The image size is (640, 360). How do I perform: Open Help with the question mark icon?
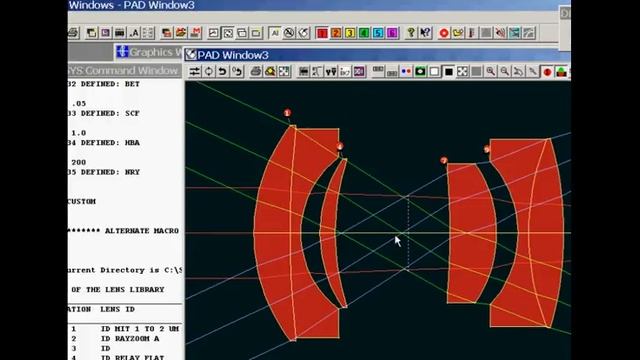411,33
